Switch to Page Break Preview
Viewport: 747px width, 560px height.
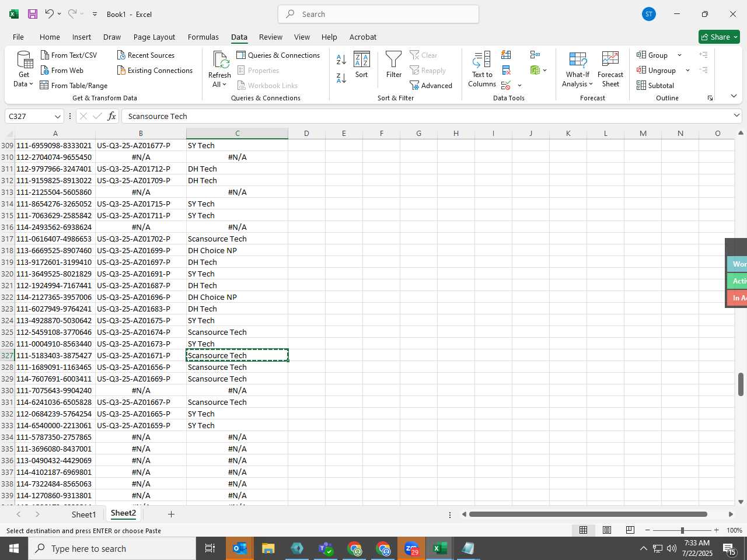[x=630, y=530]
